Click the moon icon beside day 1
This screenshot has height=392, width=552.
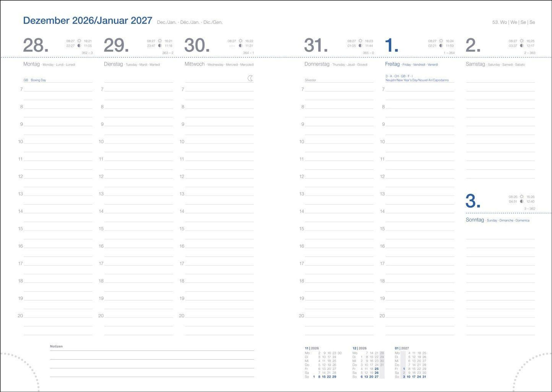[x=441, y=46]
